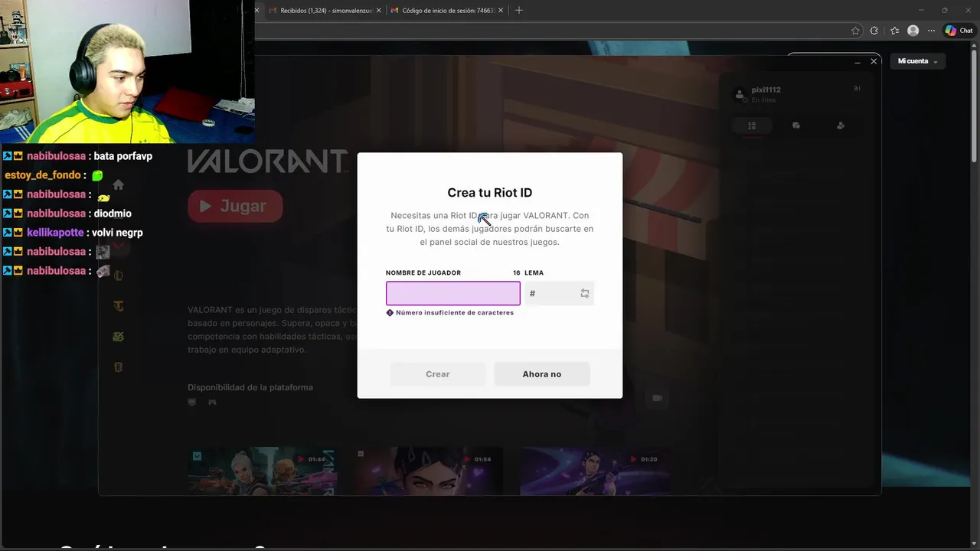Close the Código de inicio de sesión tab
This screenshot has height=551, width=980.
pyautogui.click(x=501, y=10)
